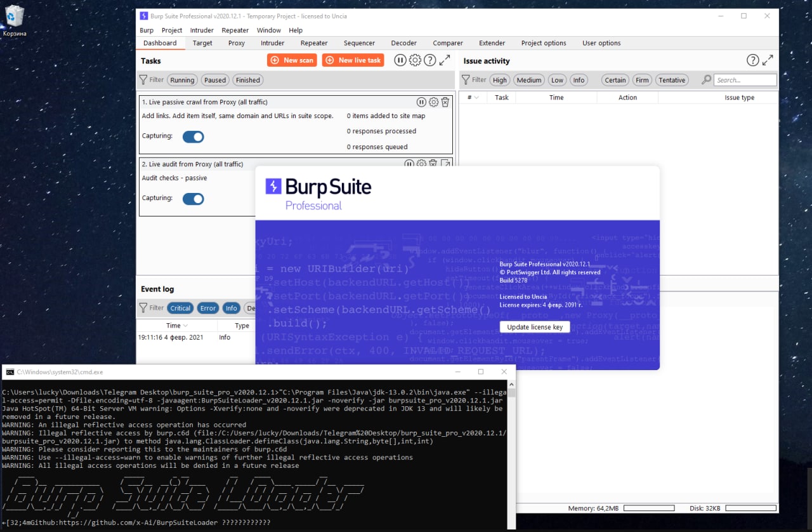Viewport: 812px width, 532px height.
Task: Open the Intruder menu in the menu bar
Action: click(202, 30)
